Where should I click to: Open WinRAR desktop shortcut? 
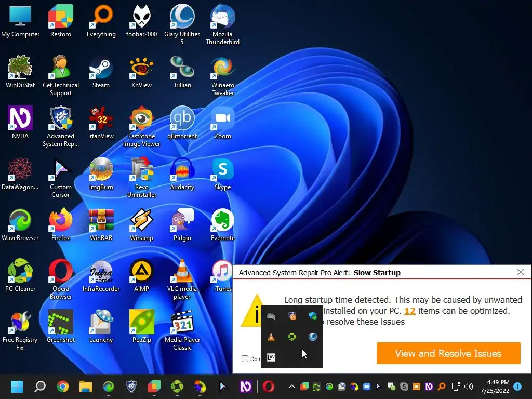101,224
